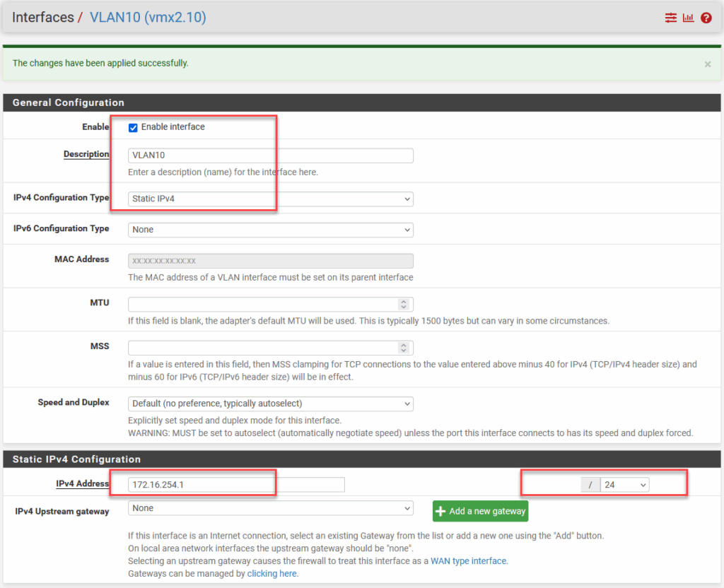This screenshot has width=724, height=588.
Task: Go to the Interfaces breadcrumb link
Action: click(x=42, y=18)
